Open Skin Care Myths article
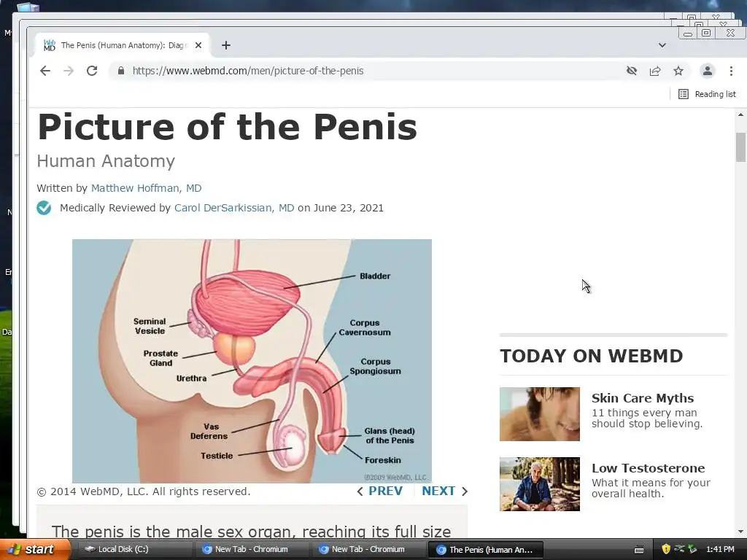 pyautogui.click(x=643, y=398)
